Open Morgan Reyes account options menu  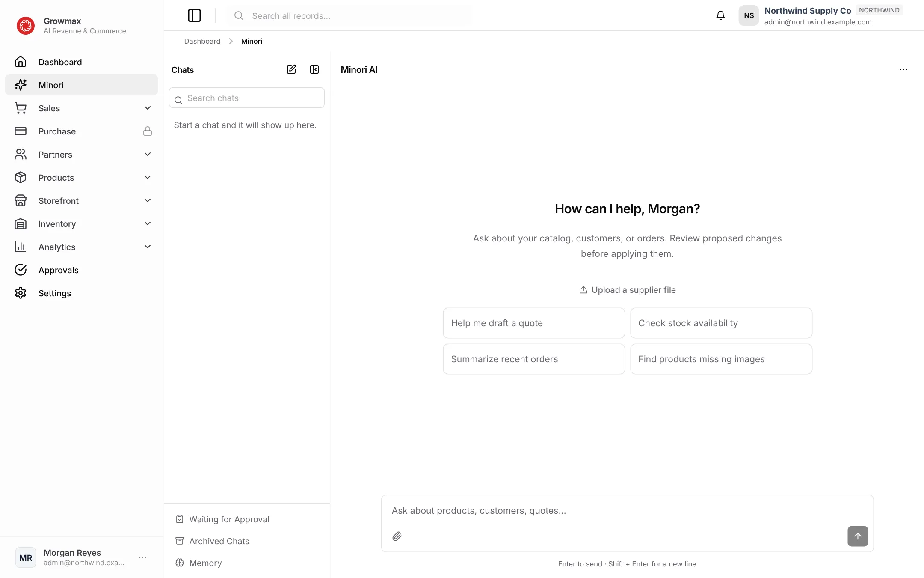(x=142, y=557)
